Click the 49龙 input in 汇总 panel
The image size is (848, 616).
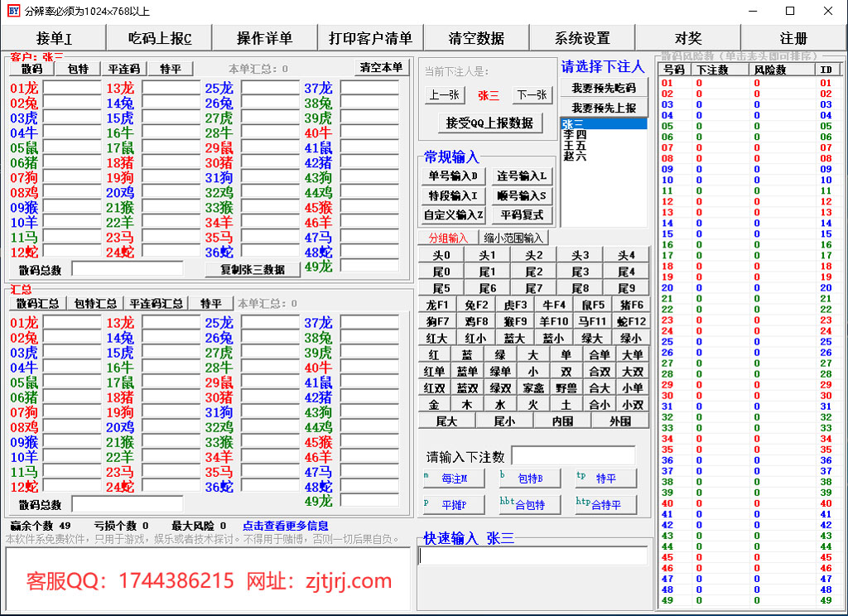coord(370,500)
